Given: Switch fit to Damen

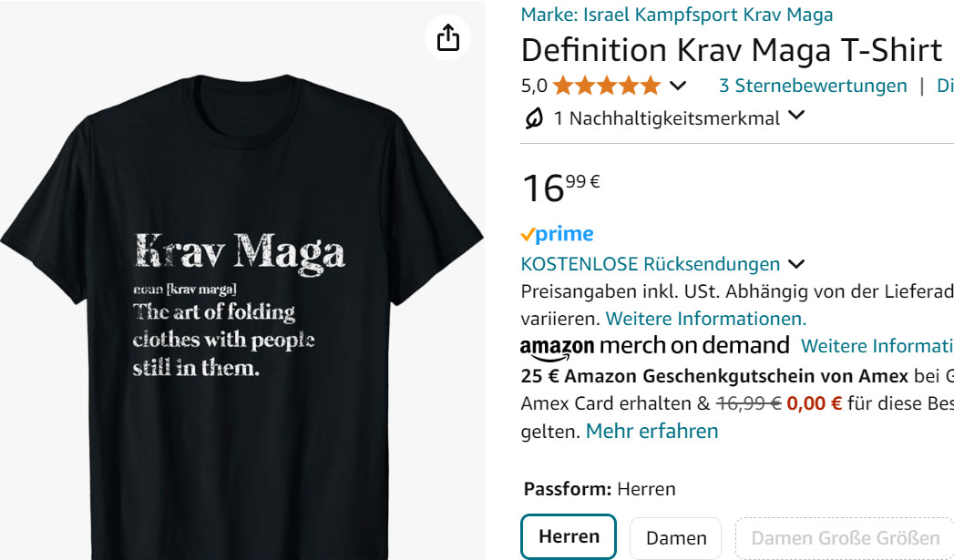Looking at the screenshot, I should tap(676, 538).
